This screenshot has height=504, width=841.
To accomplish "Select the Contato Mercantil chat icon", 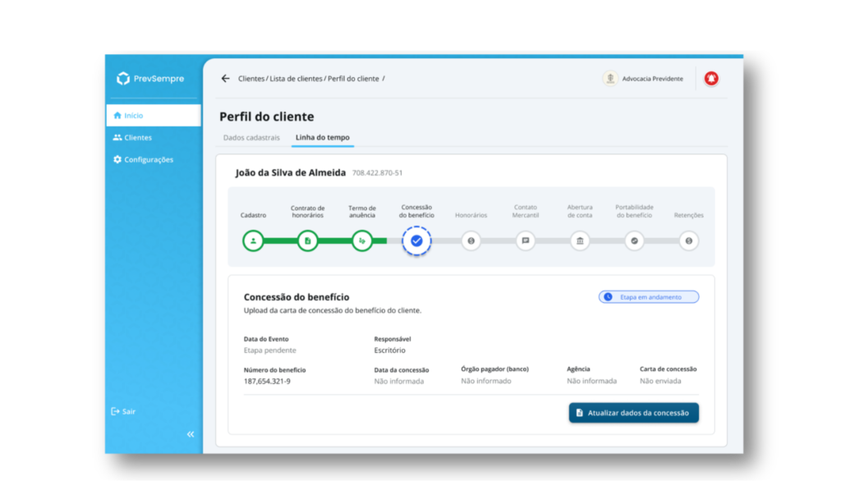I will (526, 241).
